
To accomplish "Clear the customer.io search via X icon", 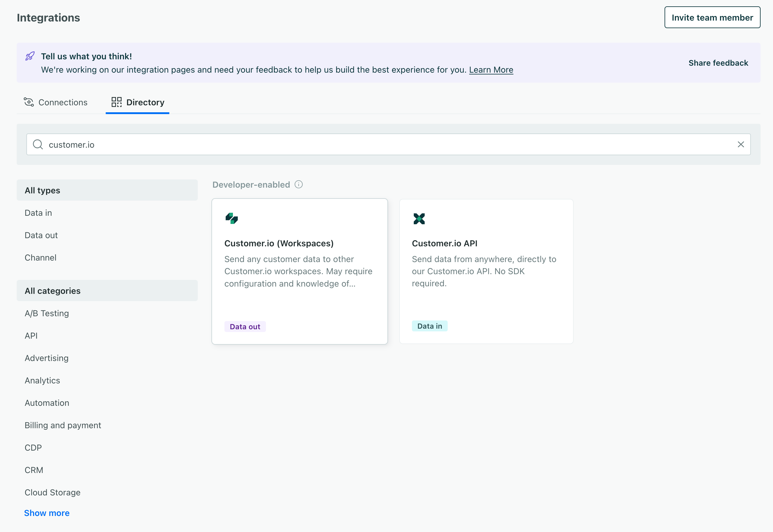I will click(741, 144).
